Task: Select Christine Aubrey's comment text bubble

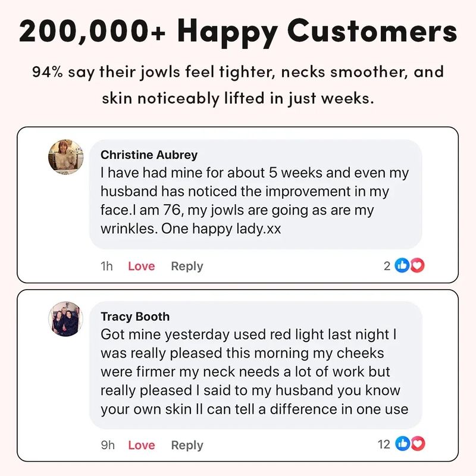Action: pyautogui.click(x=256, y=195)
